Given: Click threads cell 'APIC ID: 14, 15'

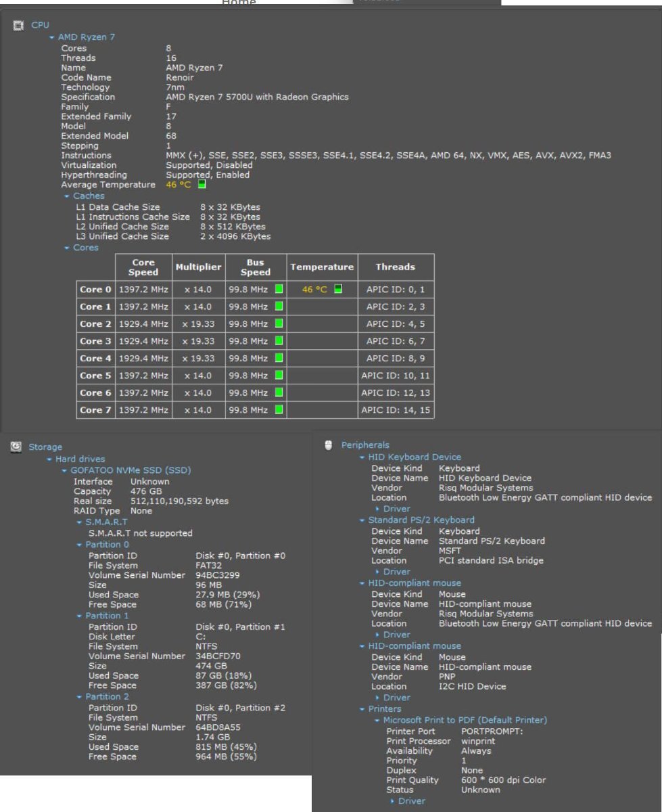Looking at the screenshot, I should [x=396, y=410].
